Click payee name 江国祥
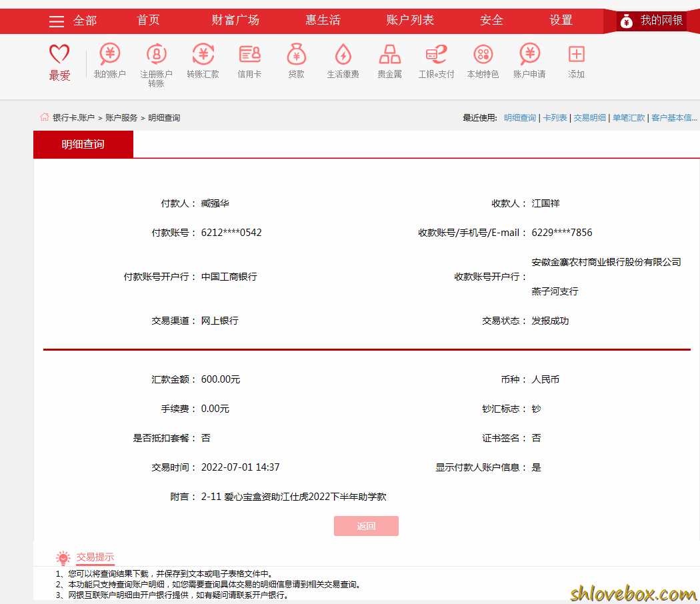Viewport: 700px width, 604px height. point(545,203)
